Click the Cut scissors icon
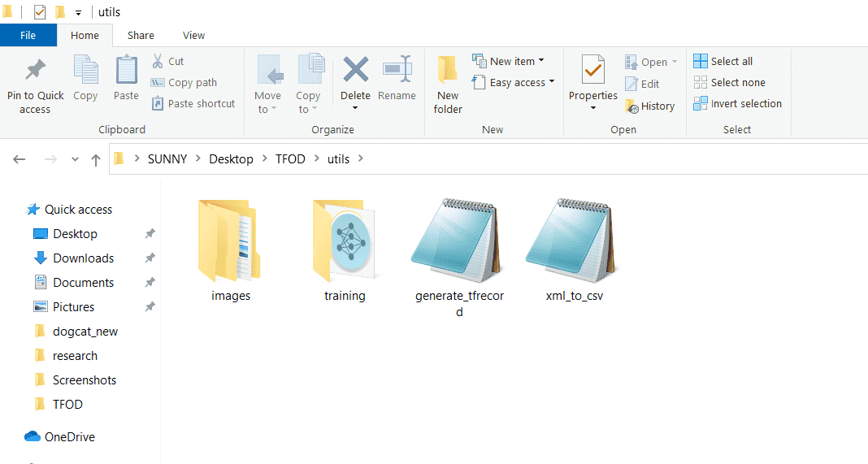868x464 pixels. [x=158, y=61]
